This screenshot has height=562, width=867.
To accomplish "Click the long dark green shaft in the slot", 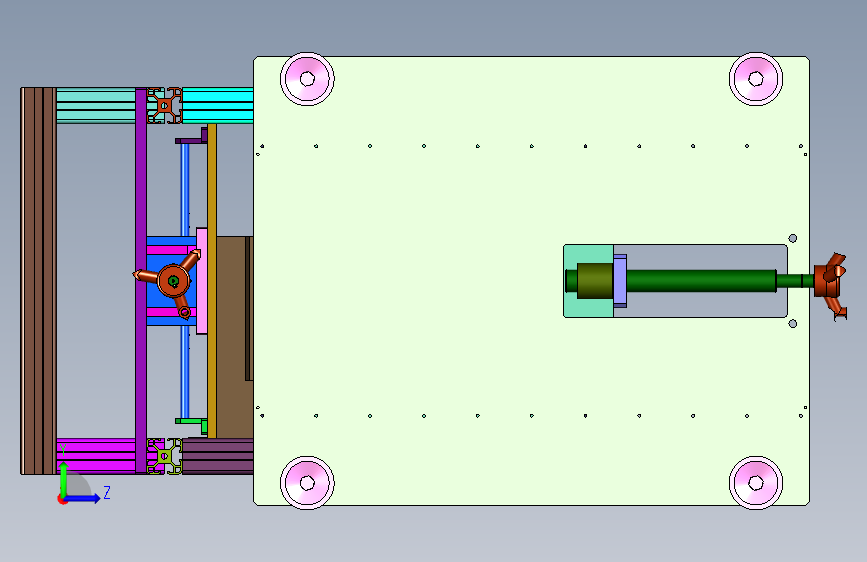I will (701, 280).
